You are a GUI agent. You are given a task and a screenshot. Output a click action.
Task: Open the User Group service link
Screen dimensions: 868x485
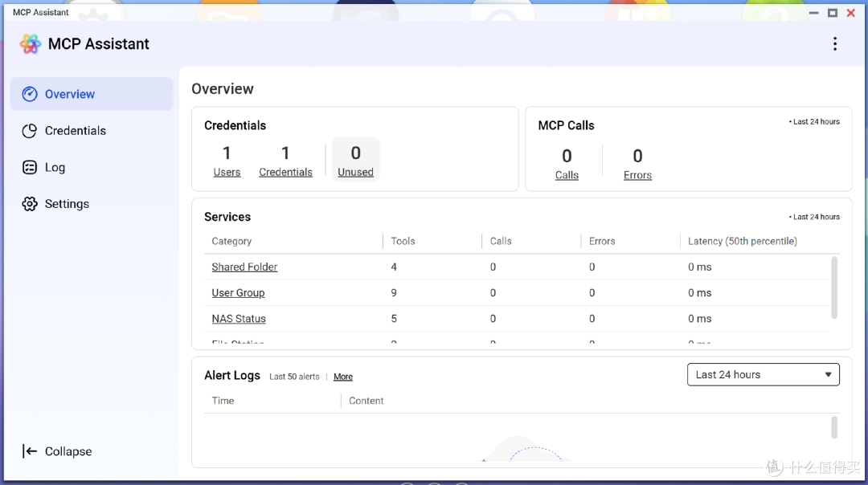click(x=238, y=292)
